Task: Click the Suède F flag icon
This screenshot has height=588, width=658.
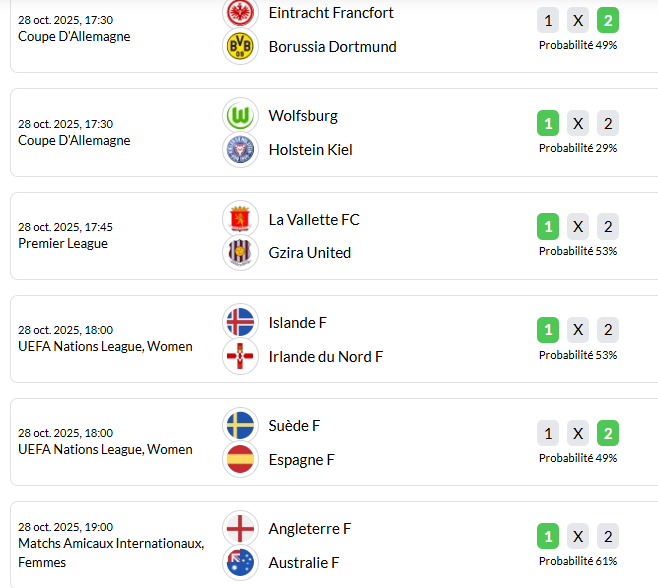Action: tap(240, 426)
